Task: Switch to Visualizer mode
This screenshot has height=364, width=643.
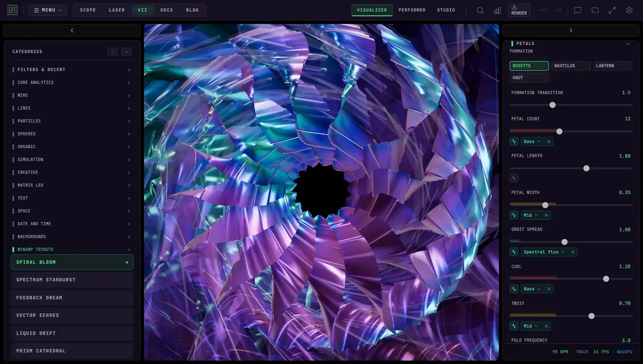Action: pos(372,10)
